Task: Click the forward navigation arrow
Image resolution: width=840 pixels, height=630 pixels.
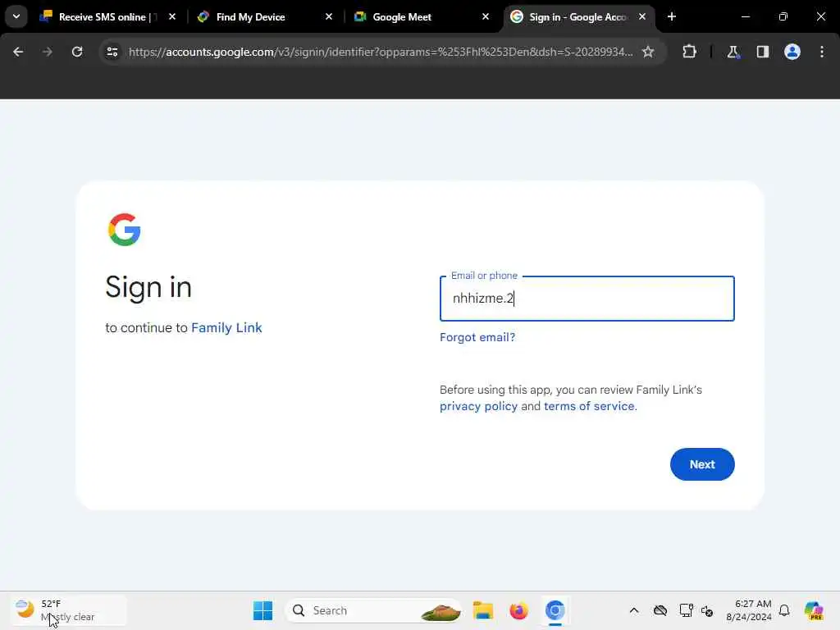Action: coord(47,52)
